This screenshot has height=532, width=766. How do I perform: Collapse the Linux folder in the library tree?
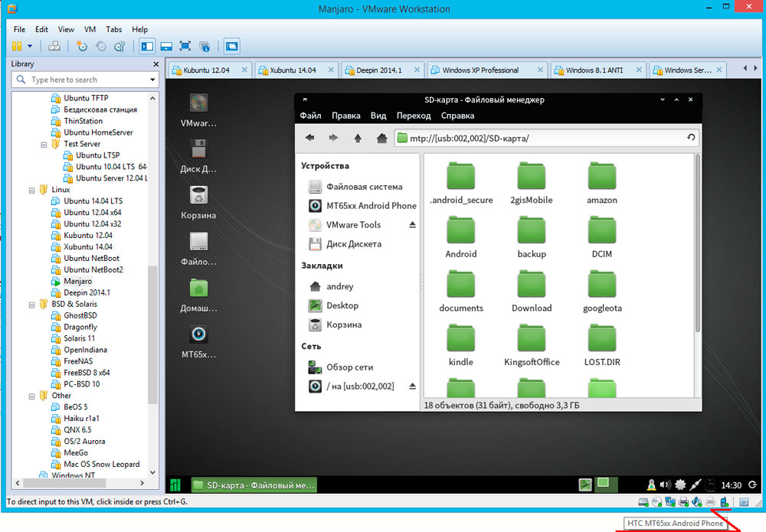[31, 190]
